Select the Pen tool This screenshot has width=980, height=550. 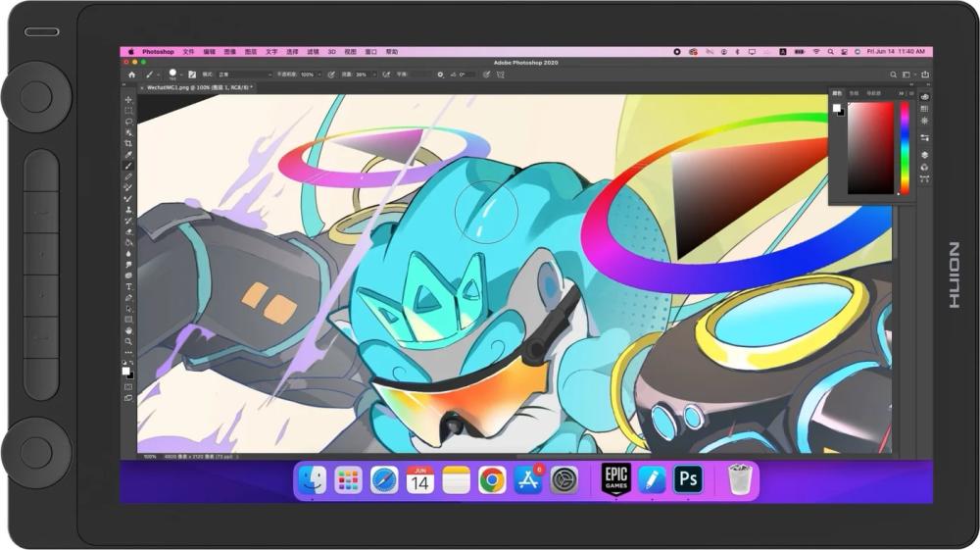[x=128, y=297]
